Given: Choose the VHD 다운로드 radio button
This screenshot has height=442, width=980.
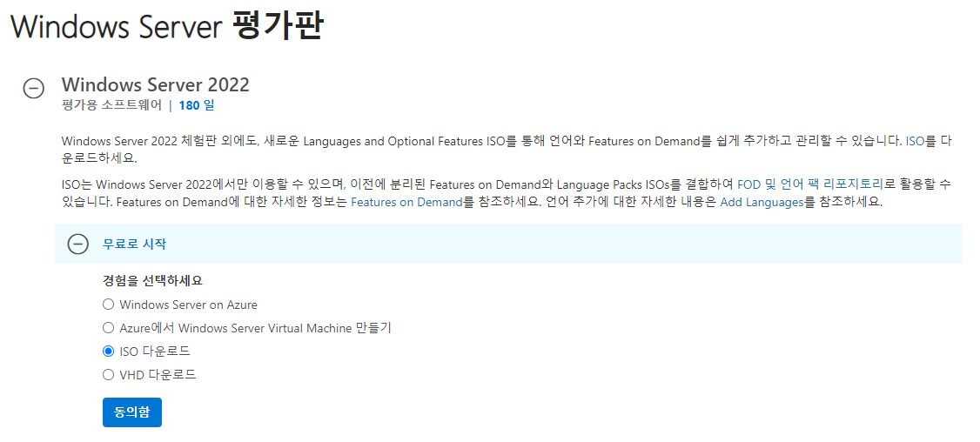Looking at the screenshot, I should click(108, 374).
